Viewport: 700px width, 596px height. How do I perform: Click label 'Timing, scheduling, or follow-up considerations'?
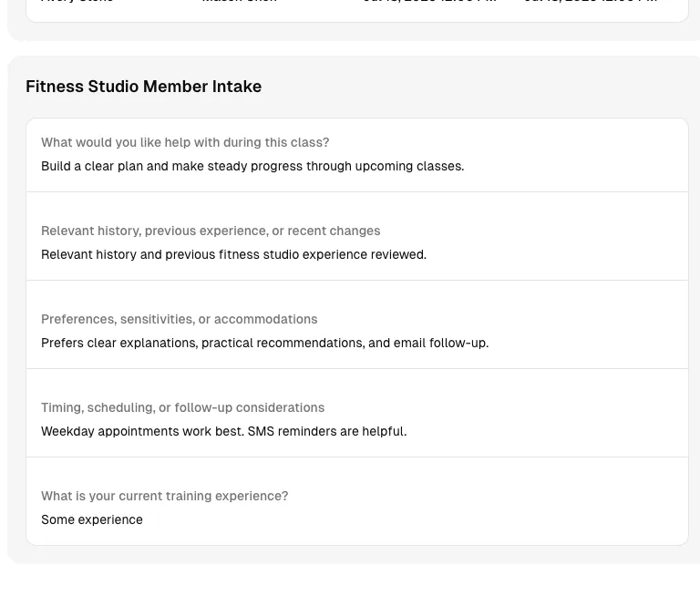[x=182, y=407]
